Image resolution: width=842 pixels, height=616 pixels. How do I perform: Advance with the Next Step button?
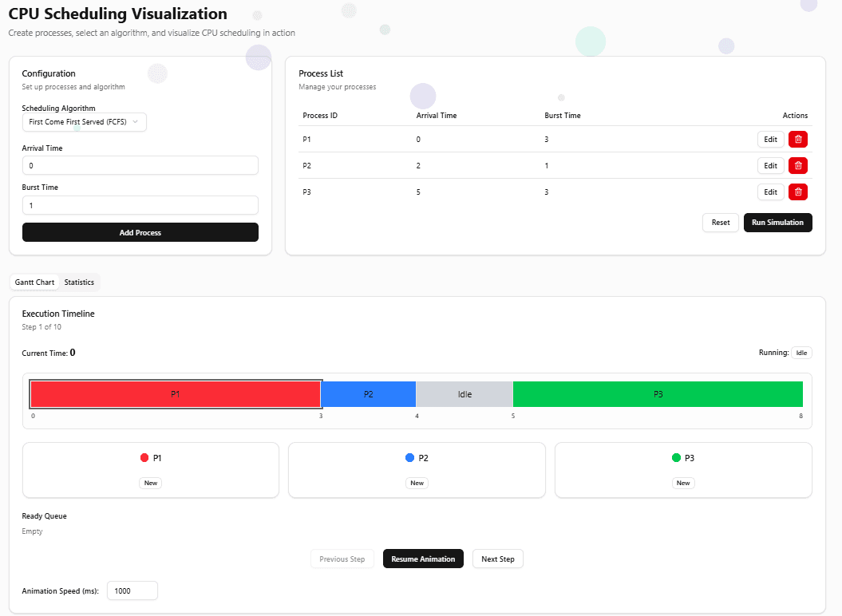tap(497, 559)
